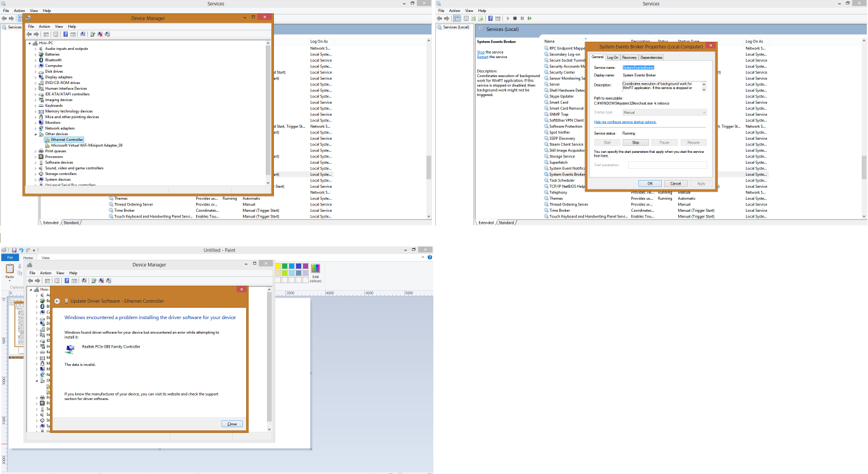This screenshot has width=868, height=474.
Task: Expand Sound, video and game controllers
Action: pyautogui.click(x=36, y=168)
